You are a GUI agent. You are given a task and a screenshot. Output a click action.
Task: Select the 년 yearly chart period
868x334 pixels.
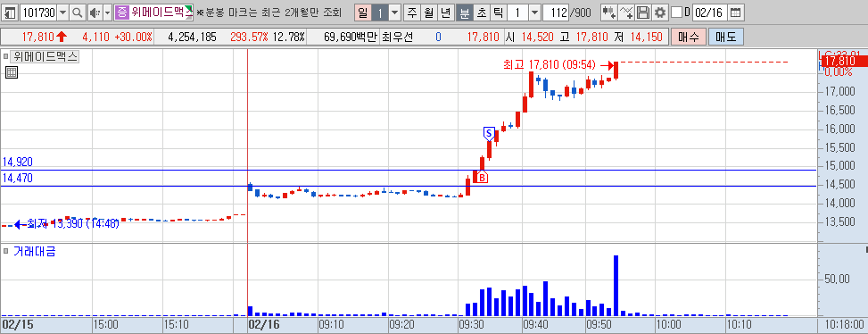coord(445,13)
